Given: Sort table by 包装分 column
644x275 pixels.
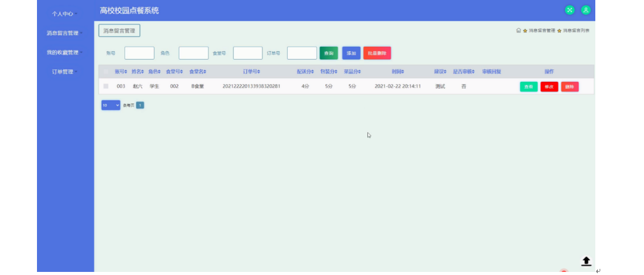Looking at the screenshot, I should point(328,72).
